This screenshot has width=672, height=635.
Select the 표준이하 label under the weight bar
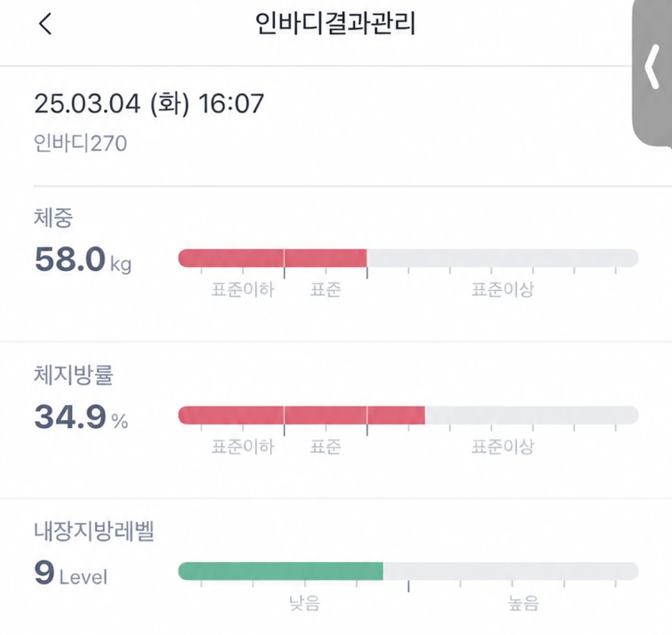click(243, 290)
